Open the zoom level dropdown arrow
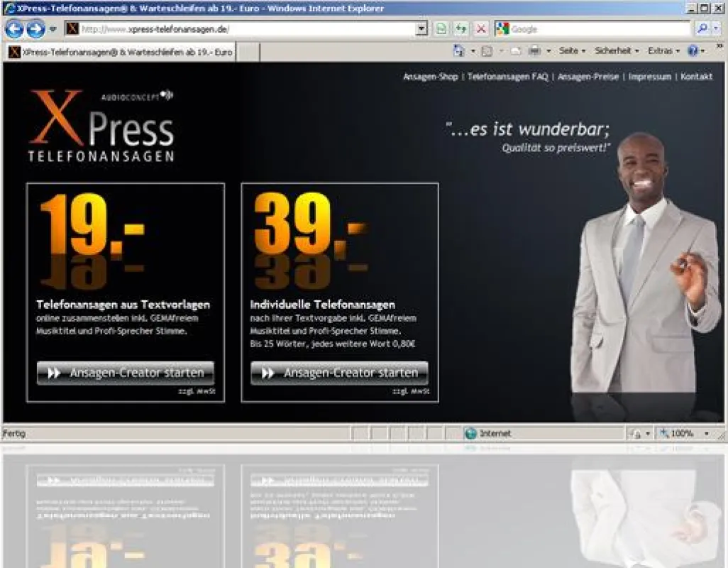The width and height of the screenshot is (728, 568). [x=707, y=433]
